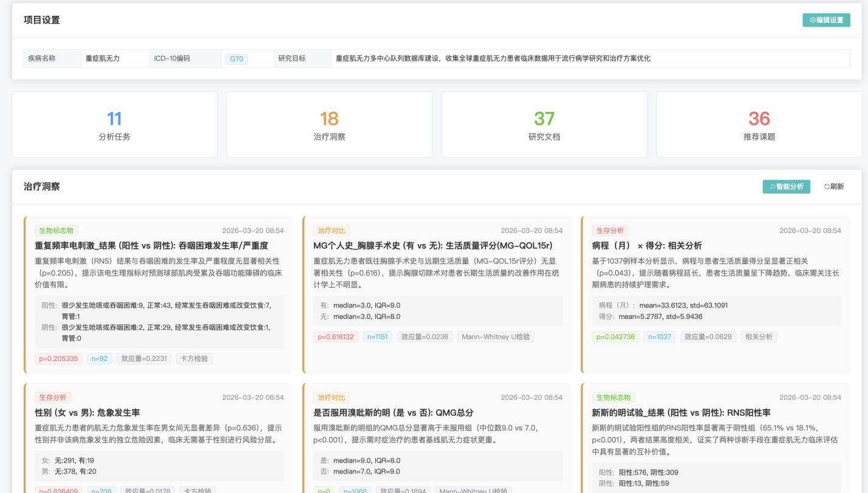
Task: Click 治疗对比 tag on 溴吡斯的明 card
Action: point(331,397)
